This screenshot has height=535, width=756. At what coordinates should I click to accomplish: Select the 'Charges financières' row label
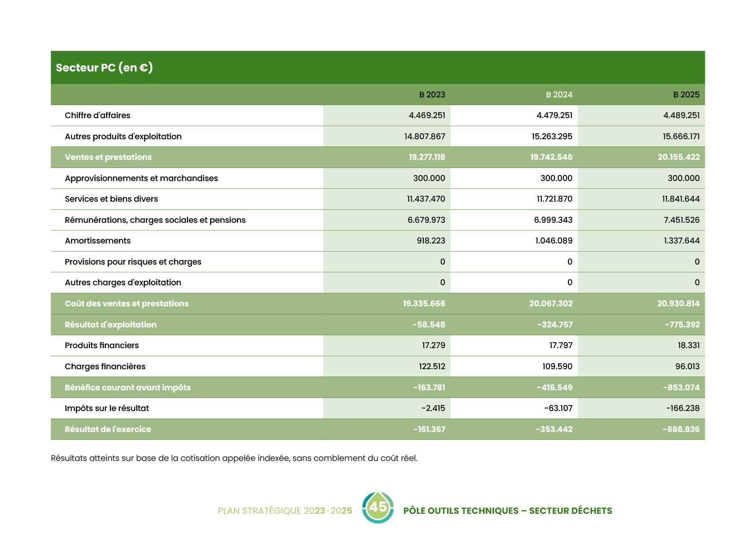[x=105, y=367]
